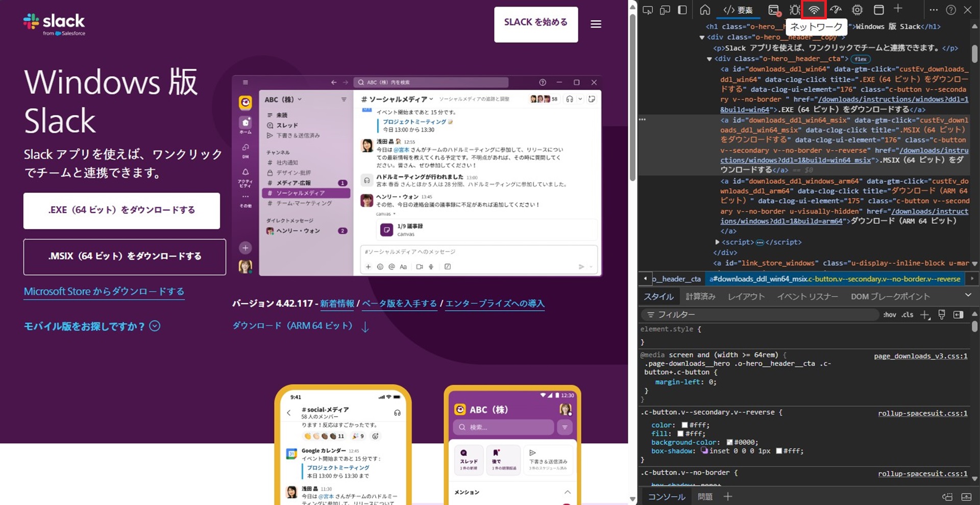
Task: Select the o_header_cta breadcrumb item
Action: (676, 279)
